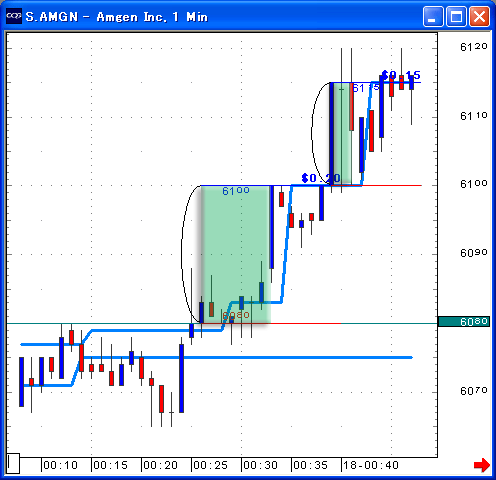Click the 00:10 time axis label
496x480 pixels.
(x=60, y=465)
